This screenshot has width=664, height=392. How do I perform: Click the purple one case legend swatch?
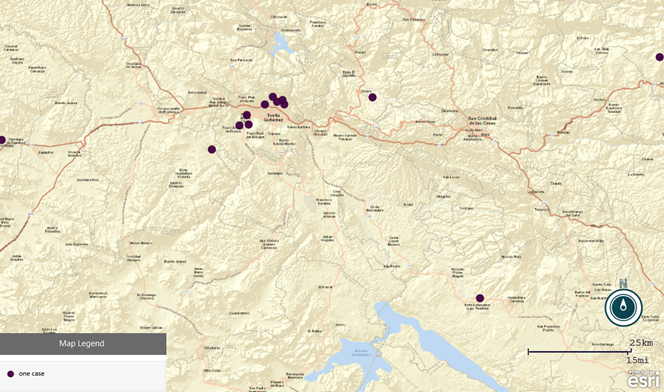11,374
